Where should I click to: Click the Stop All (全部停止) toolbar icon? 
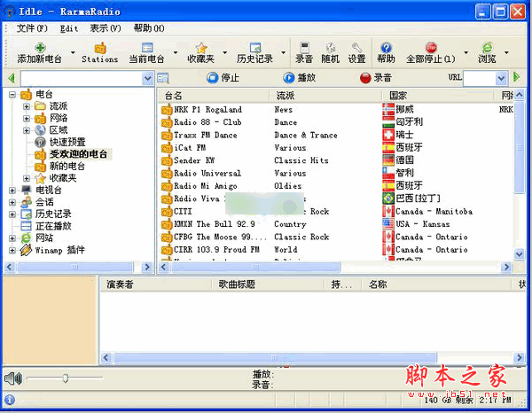pyautogui.click(x=431, y=48)
